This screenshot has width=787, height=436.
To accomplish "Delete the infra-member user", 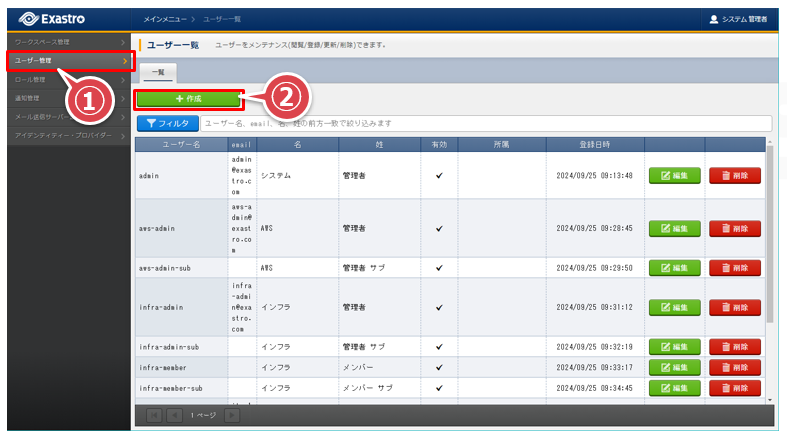I will 734,367.
